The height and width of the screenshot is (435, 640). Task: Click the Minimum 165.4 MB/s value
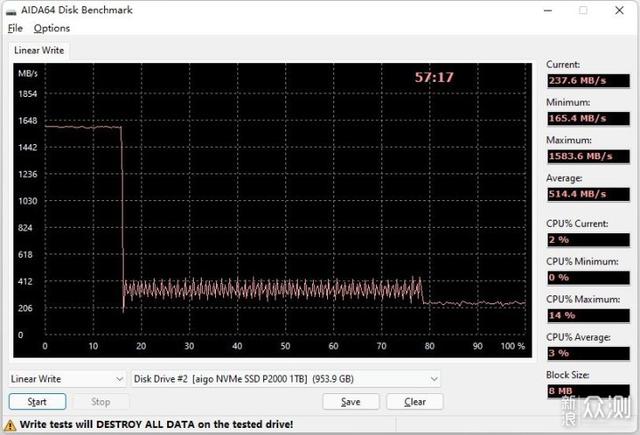[x=588, y=118]
